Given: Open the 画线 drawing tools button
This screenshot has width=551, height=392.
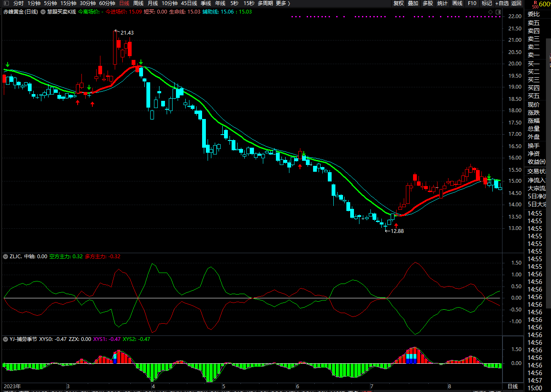Looking at the screenshot, I should tap(457, 3).
